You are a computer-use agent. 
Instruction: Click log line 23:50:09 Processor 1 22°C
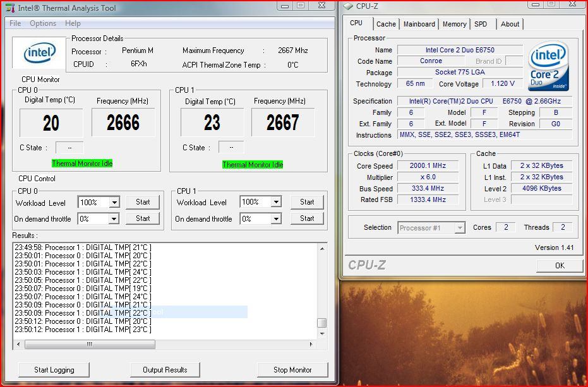point(83,313)
